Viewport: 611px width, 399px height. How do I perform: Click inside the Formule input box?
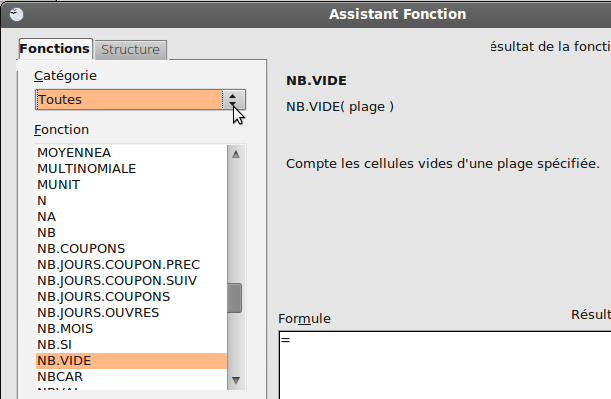tap(445, 365)
